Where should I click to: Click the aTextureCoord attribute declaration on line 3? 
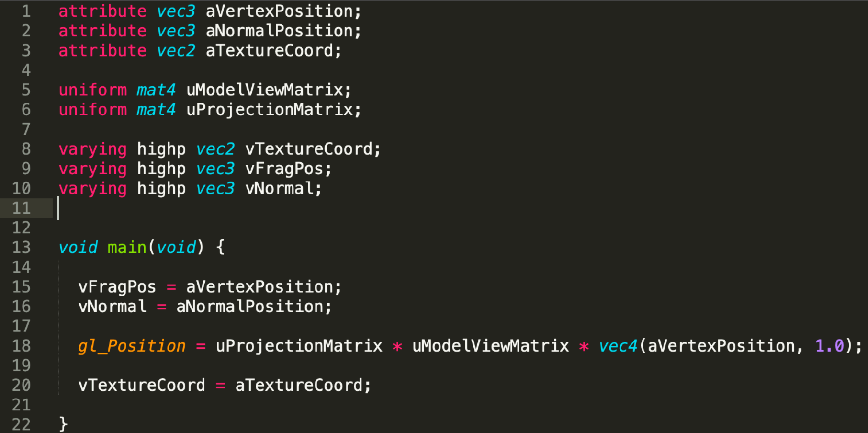pyautogui.click(x=270, y=50)
